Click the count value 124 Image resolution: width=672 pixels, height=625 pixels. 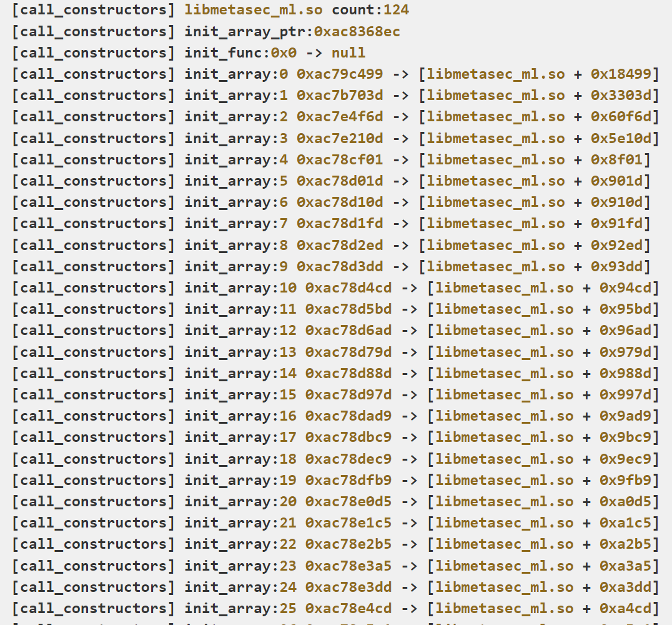click(x=396, y=10)
